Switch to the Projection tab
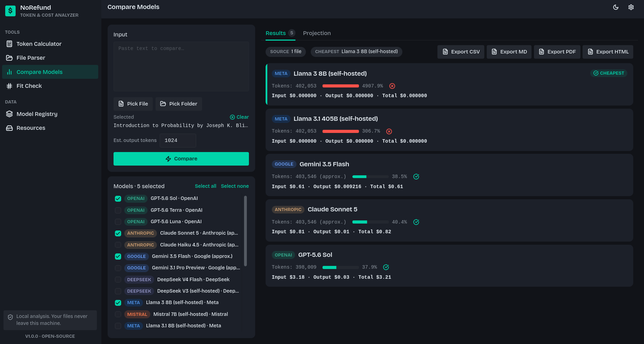644x344 pixels. coord(317,33)
